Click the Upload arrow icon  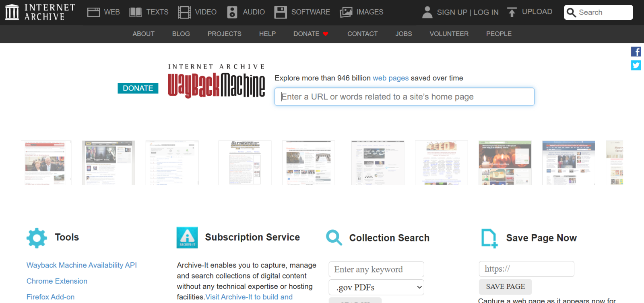click(x=512, y=12)
